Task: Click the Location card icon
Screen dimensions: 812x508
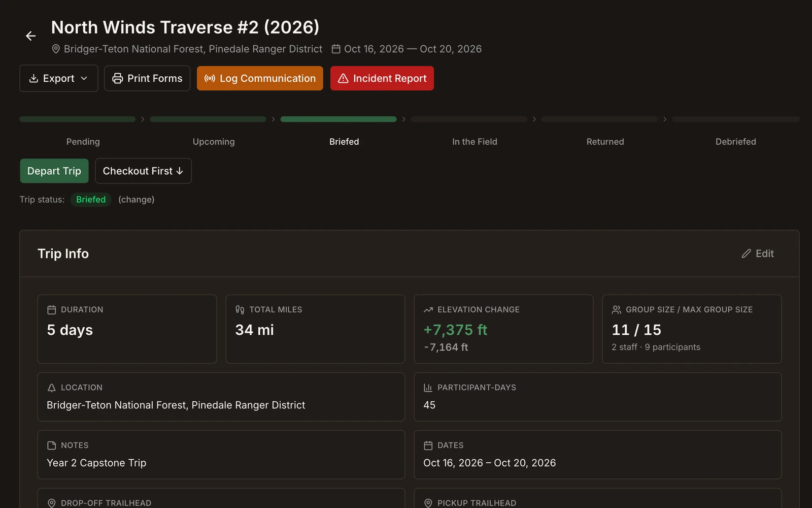Action: click(52, 388)
